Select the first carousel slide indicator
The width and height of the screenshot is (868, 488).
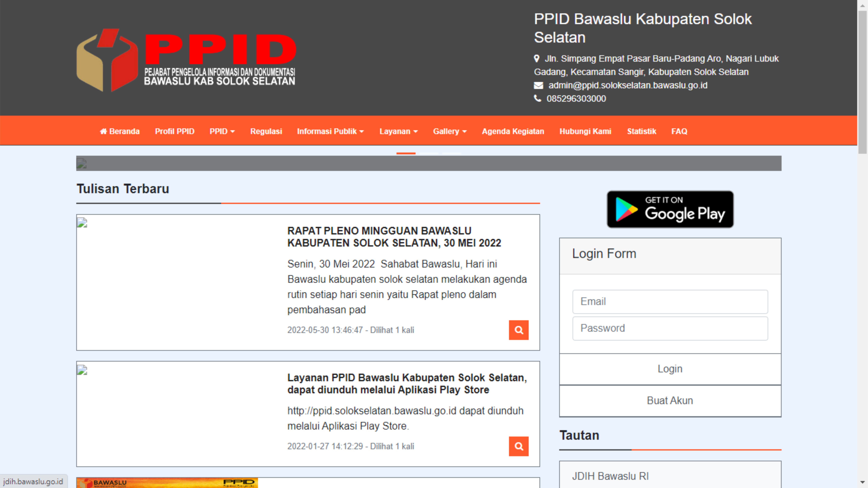coord(406,153)
